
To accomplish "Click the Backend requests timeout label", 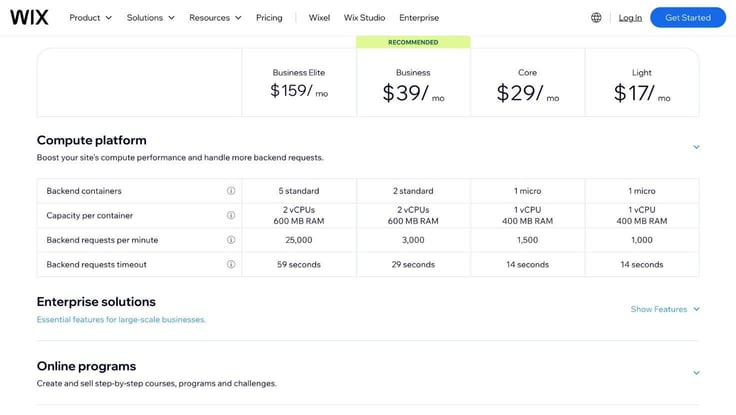I will coord(97,264).
